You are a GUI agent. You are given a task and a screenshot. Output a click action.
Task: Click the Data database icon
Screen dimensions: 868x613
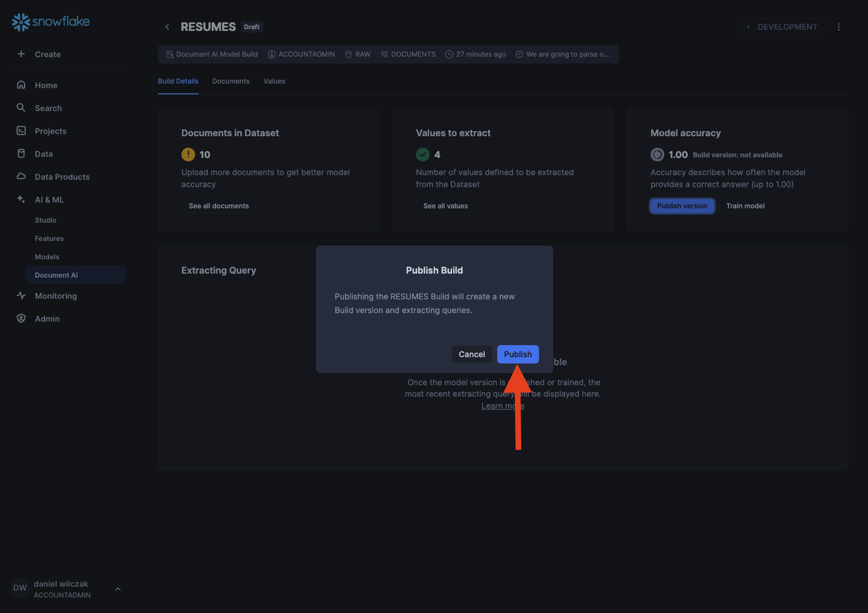click(21, 153)
